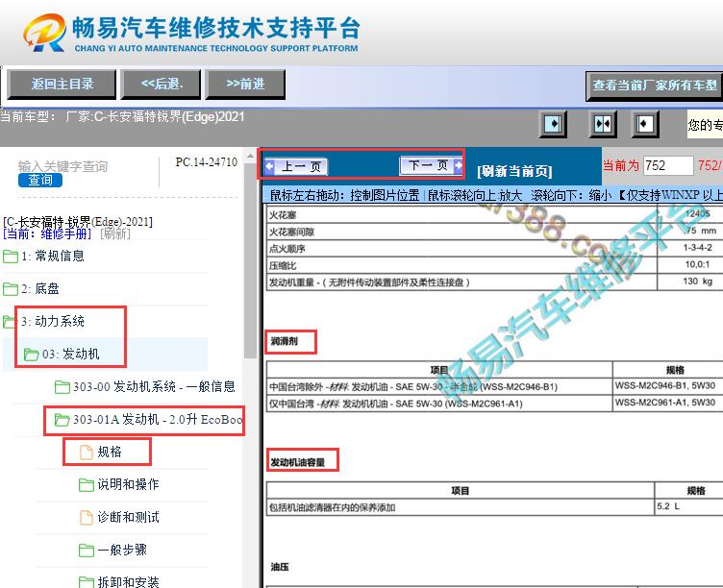Click the 当前：维修手册 link
The width and height of the screenshot is (723, 588).
47,234
